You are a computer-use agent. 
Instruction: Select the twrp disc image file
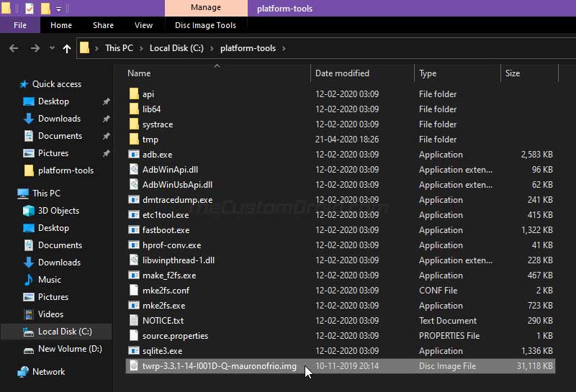tap(340, 366)
